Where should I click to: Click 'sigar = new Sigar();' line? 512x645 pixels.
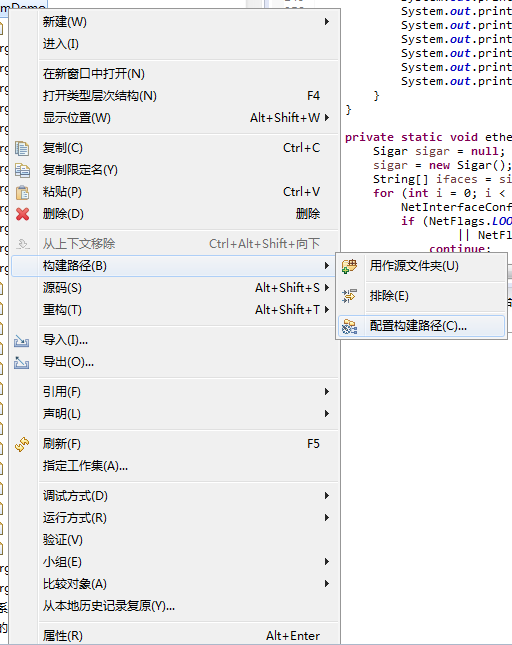pos(442,165)
